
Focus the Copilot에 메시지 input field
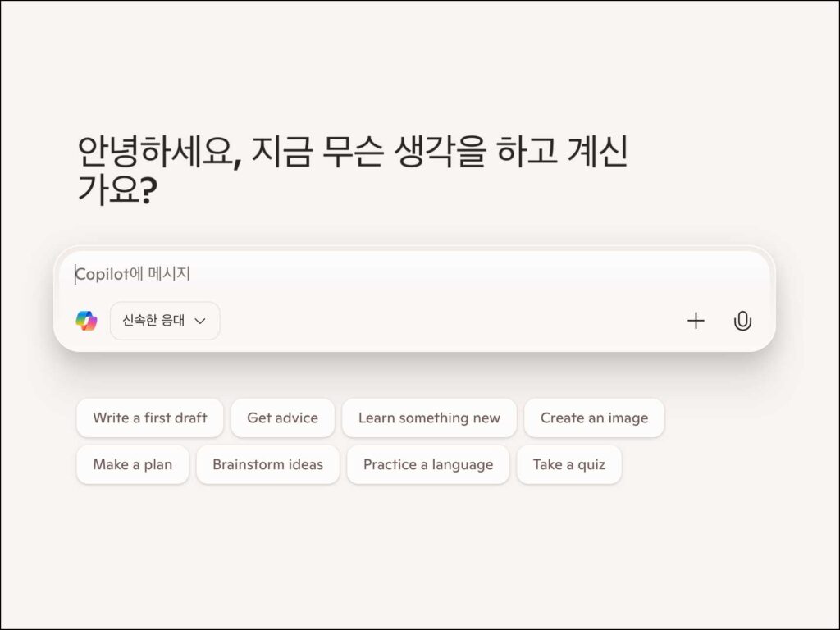tap(414, 274)
